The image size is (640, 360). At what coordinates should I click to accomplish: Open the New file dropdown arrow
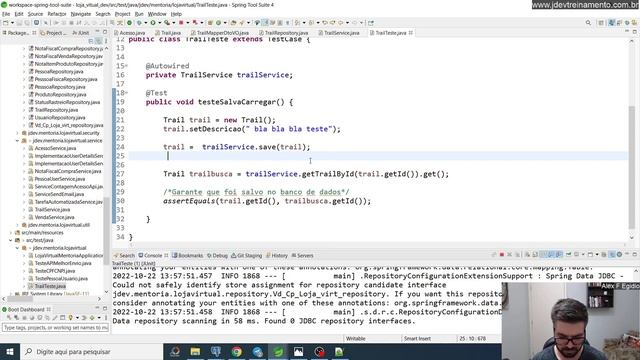coord(12,23)
